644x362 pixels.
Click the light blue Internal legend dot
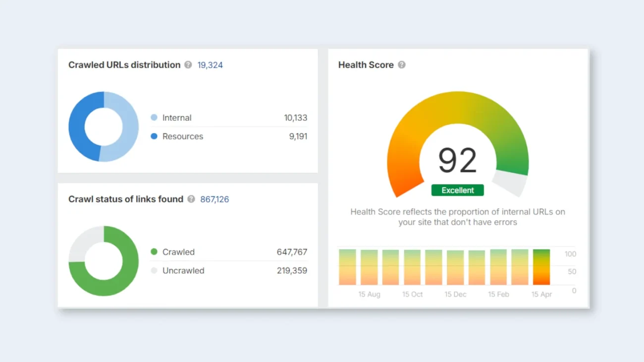tap(154, 118)
